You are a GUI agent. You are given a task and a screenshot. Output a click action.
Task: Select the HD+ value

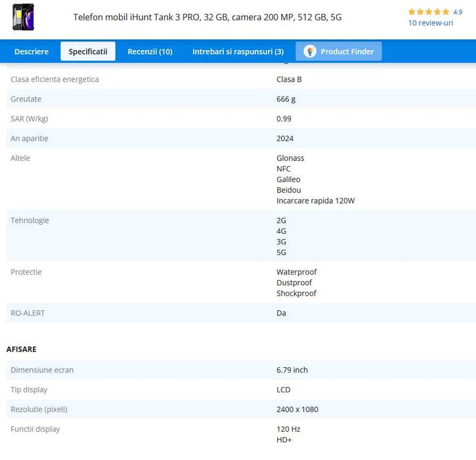(284, 440)
